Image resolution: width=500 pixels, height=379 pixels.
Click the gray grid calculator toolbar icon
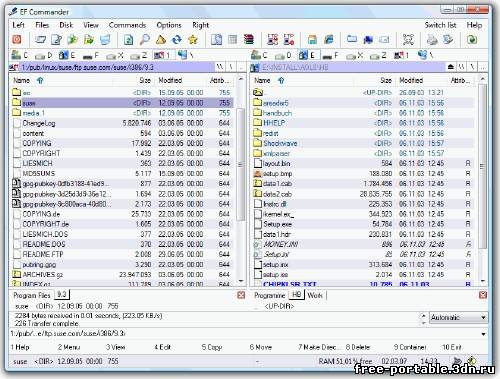(x=233, y=40)
